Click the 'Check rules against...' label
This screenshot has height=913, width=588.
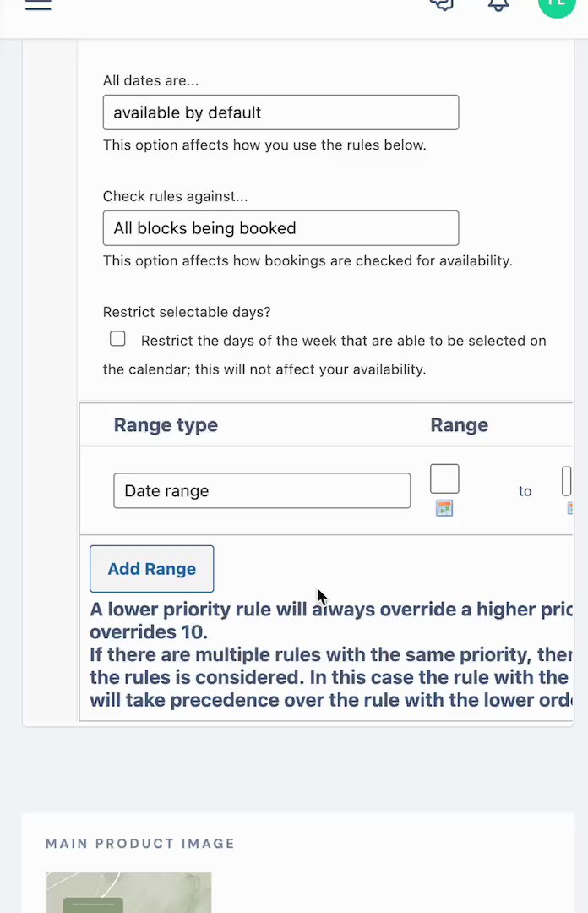[176, 196]
